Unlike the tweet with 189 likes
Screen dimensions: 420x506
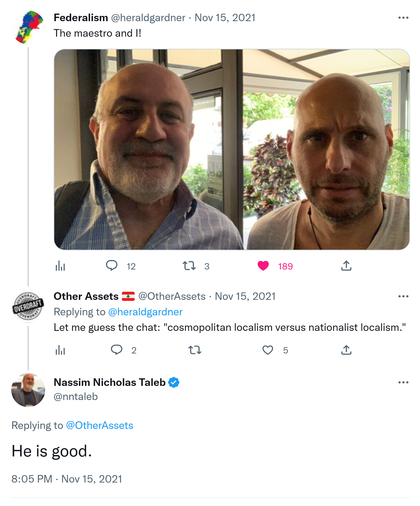263,266
